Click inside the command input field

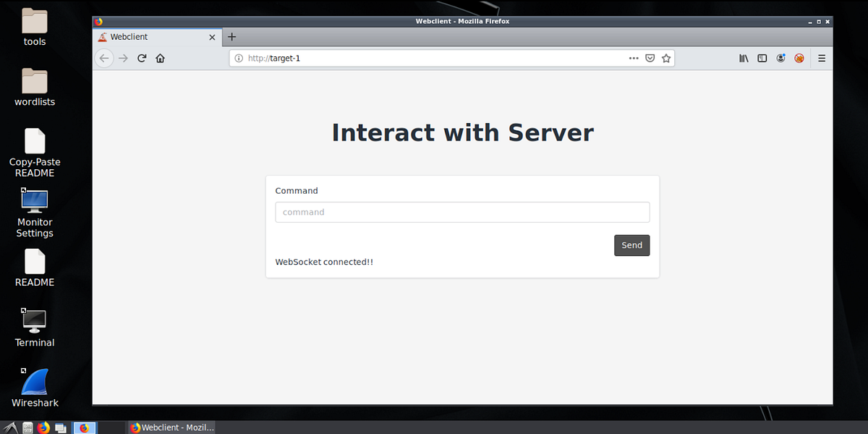tap(462, 211)
